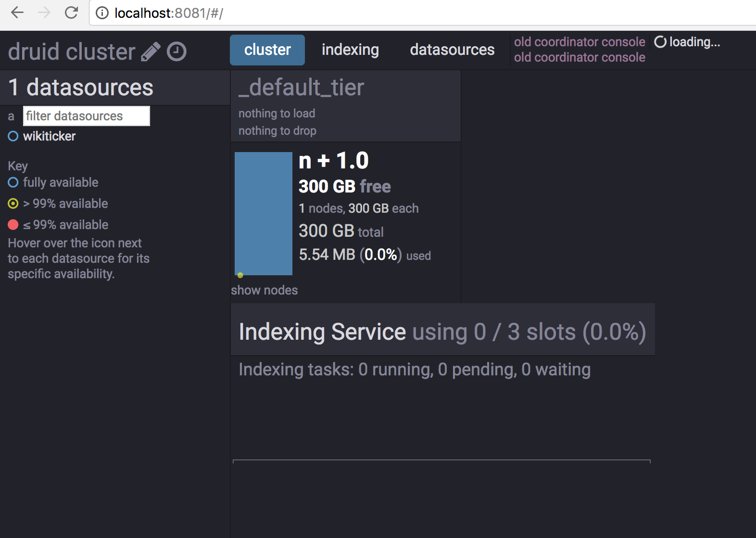Focus the 'filter datasources' input field
Viewport: 756px width, 538px height.
coord(87,116)
